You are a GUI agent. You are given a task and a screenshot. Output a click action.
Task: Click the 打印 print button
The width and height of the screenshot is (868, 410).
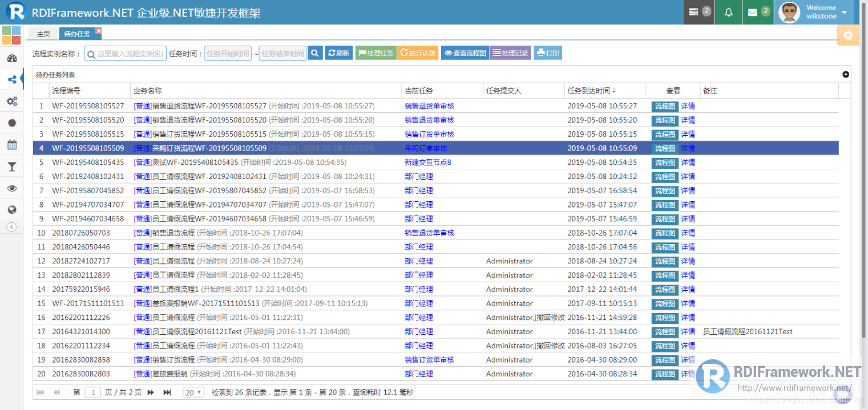548,53
